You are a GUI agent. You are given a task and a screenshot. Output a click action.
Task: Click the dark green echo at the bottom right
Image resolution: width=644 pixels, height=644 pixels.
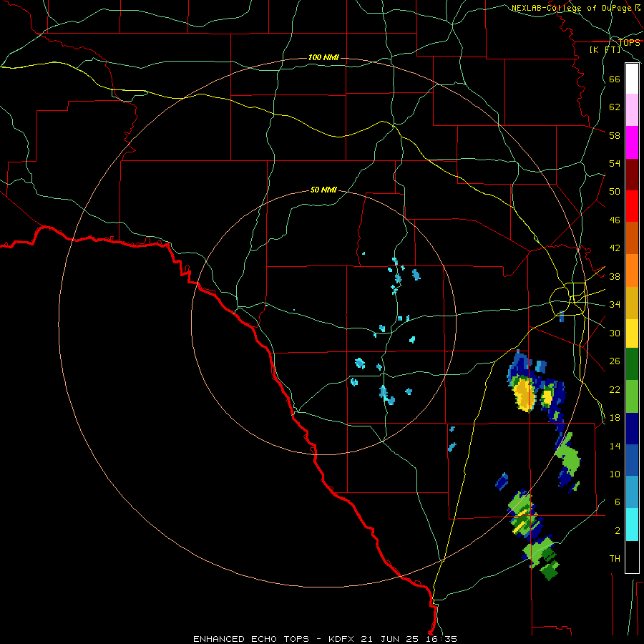click(x=550, y=570)
